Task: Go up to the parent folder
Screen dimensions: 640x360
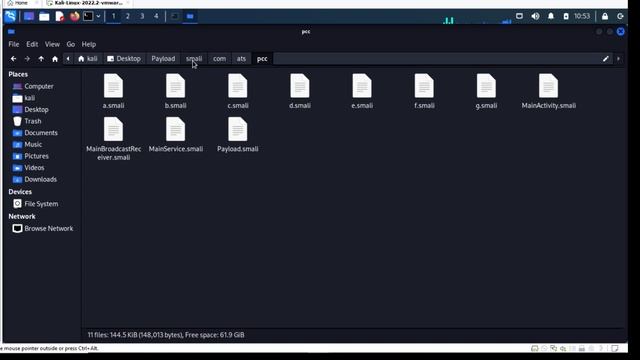Action: click(x=41, y=59)
